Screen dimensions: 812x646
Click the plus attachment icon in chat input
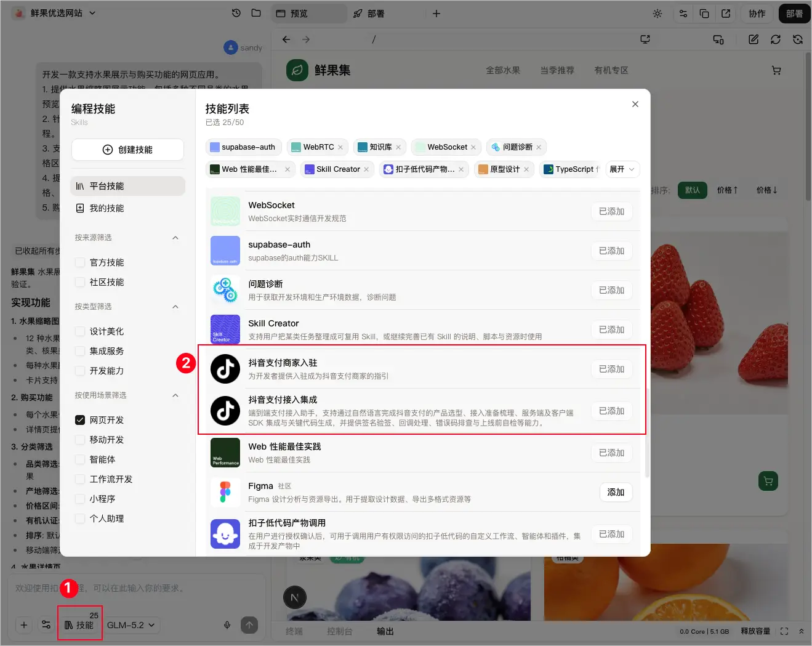[24, 625]
